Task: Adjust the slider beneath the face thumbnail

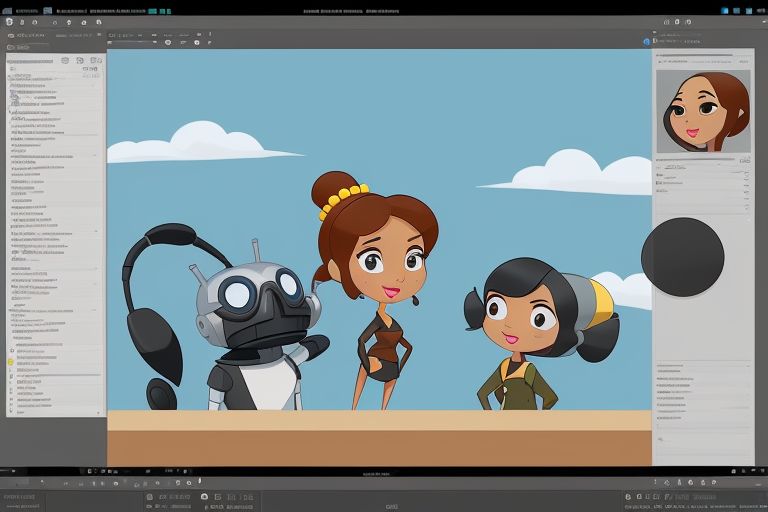Action: pyautogui.click(x=697, y=159)
